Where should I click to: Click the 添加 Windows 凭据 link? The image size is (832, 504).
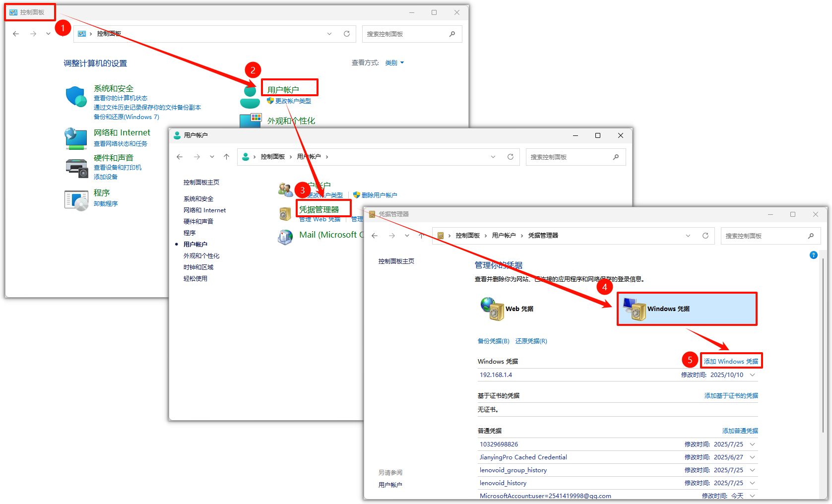coord(731,362)
